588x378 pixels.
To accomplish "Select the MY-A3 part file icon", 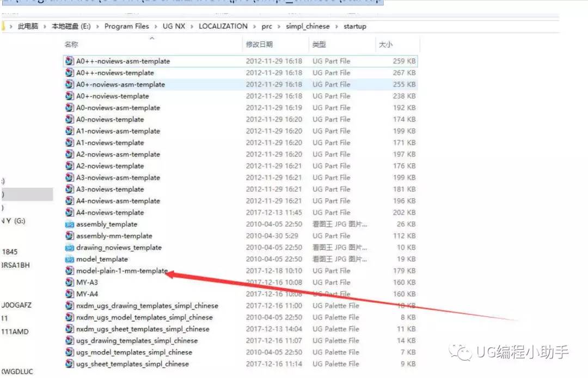I will pos(69,282).
